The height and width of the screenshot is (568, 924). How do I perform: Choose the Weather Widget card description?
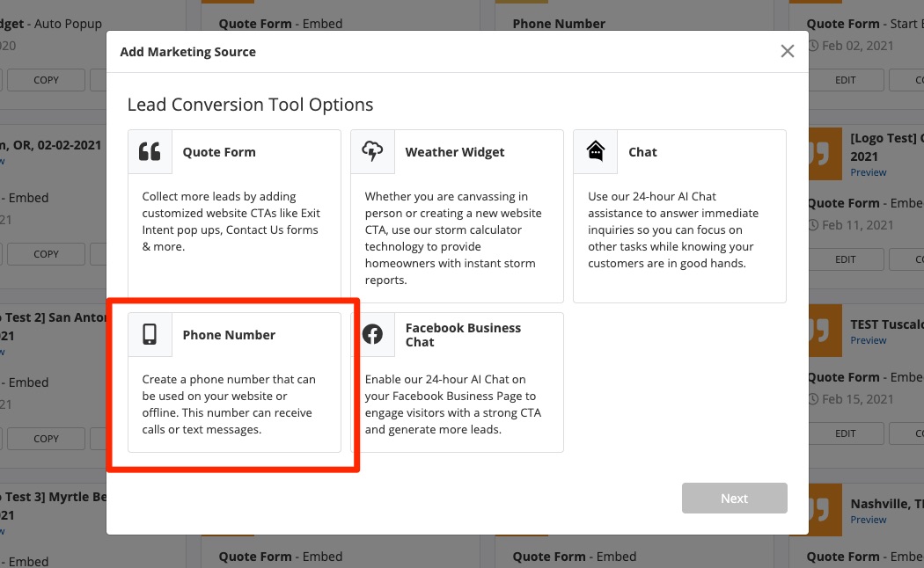click(455, 237)
